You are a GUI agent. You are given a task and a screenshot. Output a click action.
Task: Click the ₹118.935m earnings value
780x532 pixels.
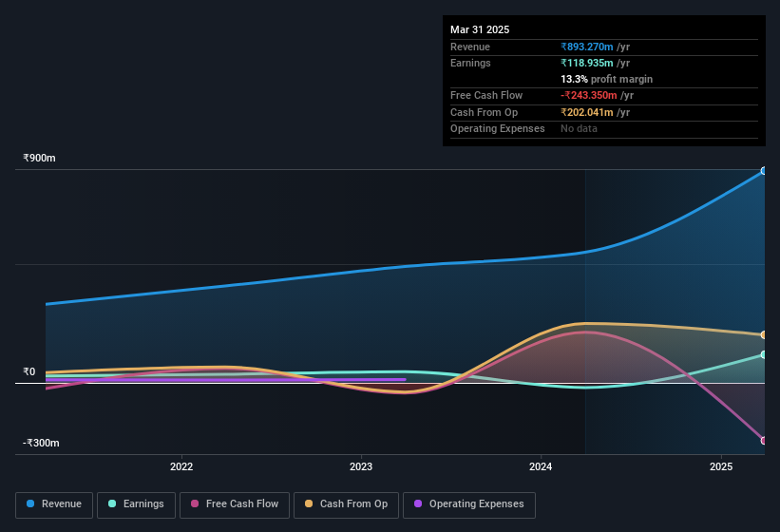click(x=586, y=63)
